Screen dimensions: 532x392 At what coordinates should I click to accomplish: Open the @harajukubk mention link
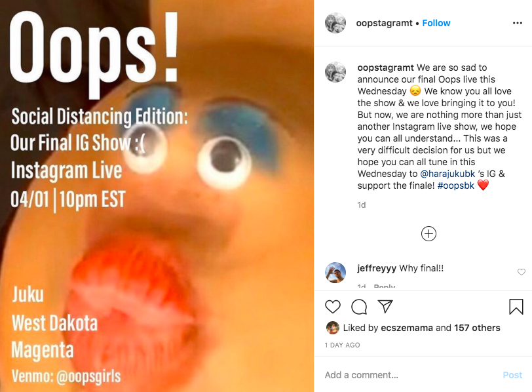click(447, 174)
